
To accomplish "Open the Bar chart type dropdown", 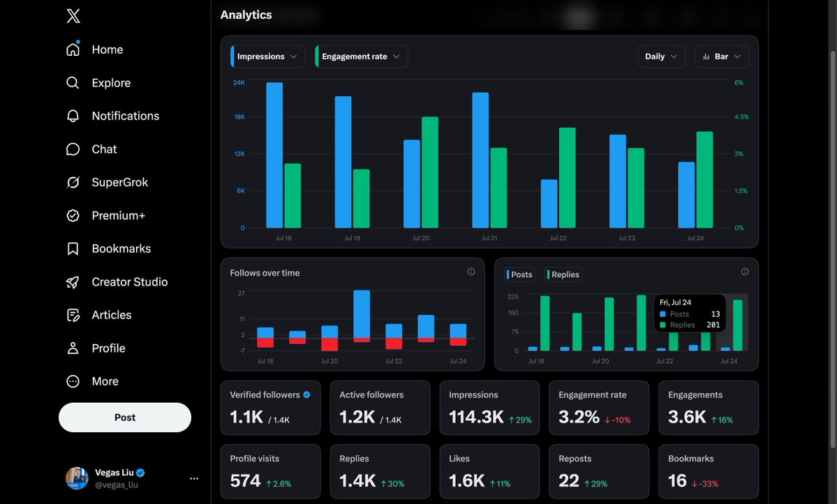I will (722, 57).
